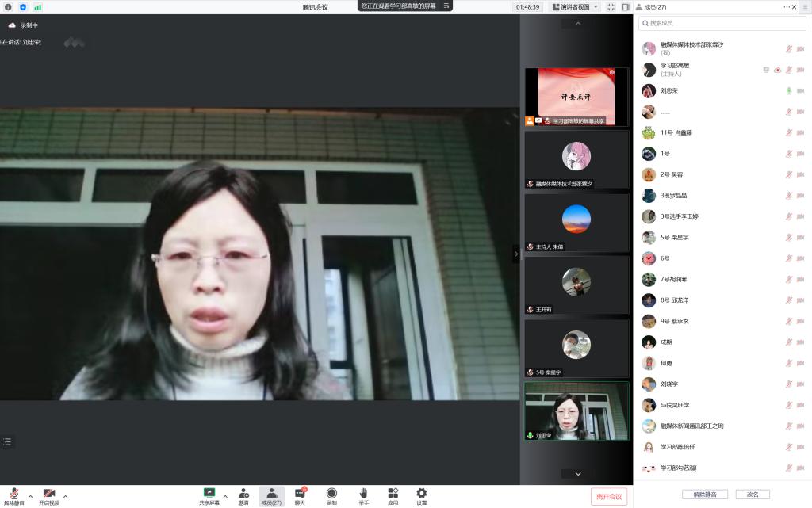812x508 pixels.
Task: Toggle the members panel button (27)
Action: (x=271, y=495)
